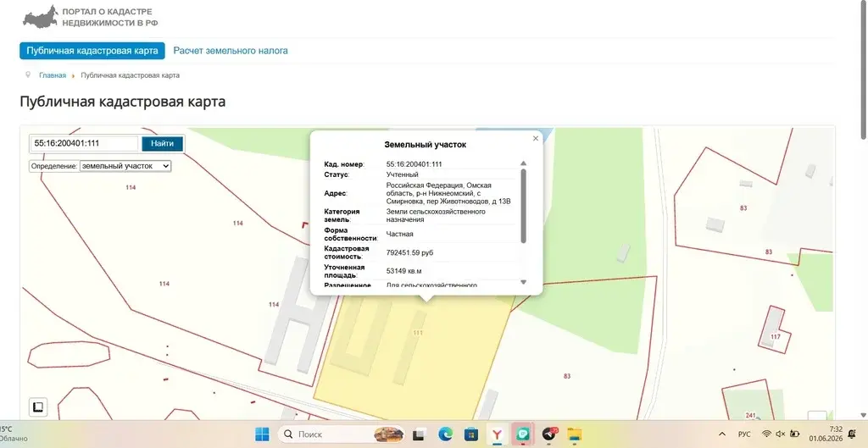
Task: Open the Windows Start menu
Action: (x=262, y=434)
